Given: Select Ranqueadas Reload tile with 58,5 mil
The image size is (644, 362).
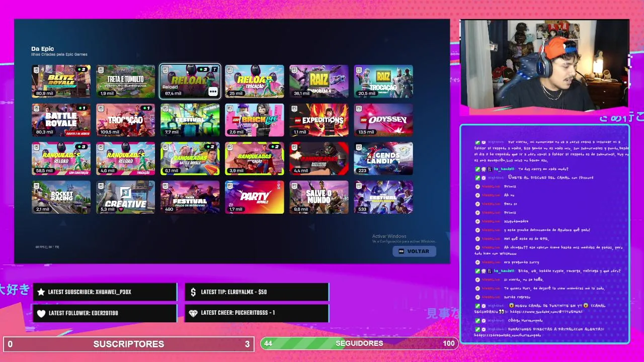Looking at the screenshot, I should pyautogui.click(x=61, y=158).
